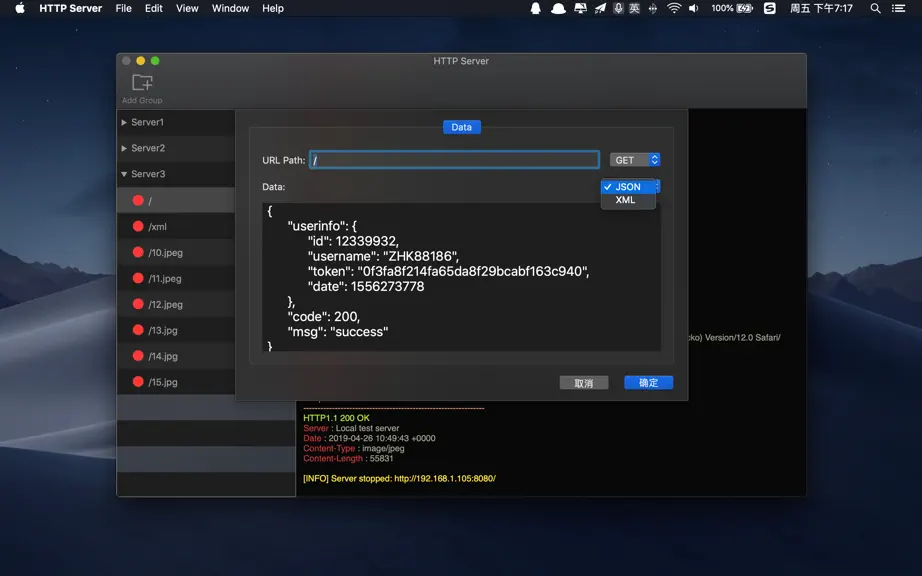Click the Add Group folder icon
Image resolution: width=922 pixels, height=576 pixels.
[x=142, y=82]
